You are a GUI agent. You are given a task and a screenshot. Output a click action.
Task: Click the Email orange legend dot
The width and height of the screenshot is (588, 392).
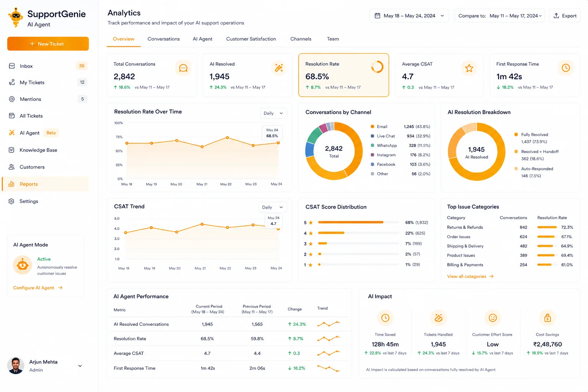(372, 127)
